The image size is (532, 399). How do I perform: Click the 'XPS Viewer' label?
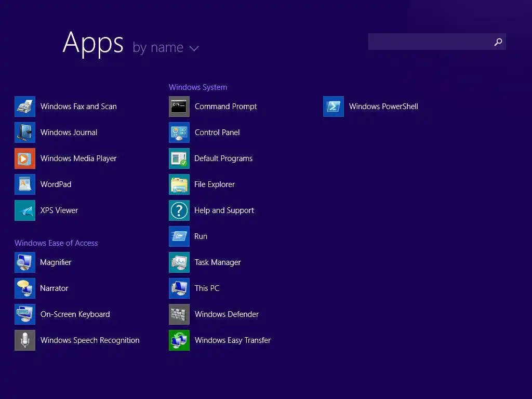(59, 210)
